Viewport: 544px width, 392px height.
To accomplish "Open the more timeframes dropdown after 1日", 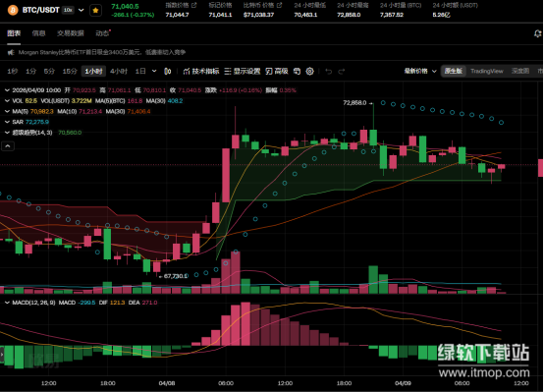I will (154, 71).
